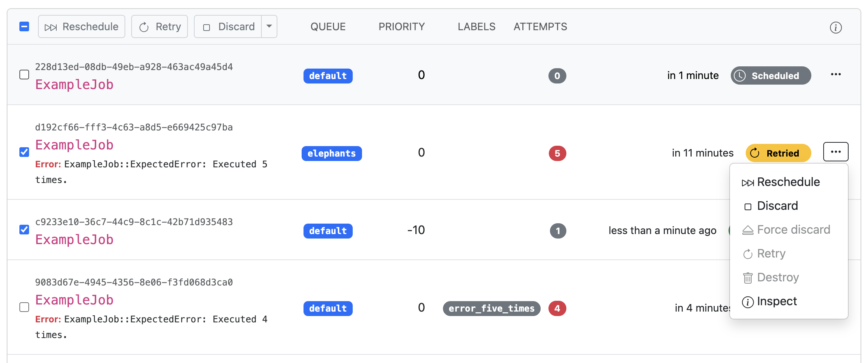Open the ellipsis menu on the Retried job
868x363 pixels.
pos(836,152)
